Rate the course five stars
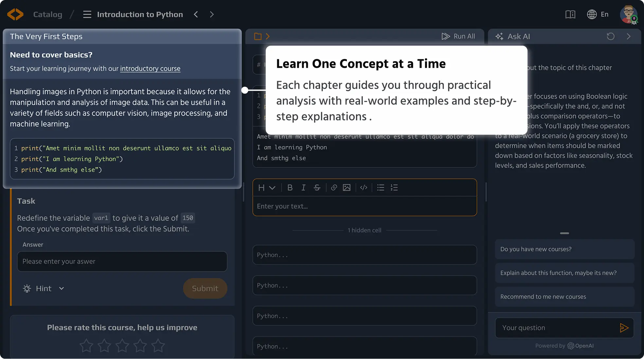The width and height of the screenshot is (644, 359). (x=158, y=346)
